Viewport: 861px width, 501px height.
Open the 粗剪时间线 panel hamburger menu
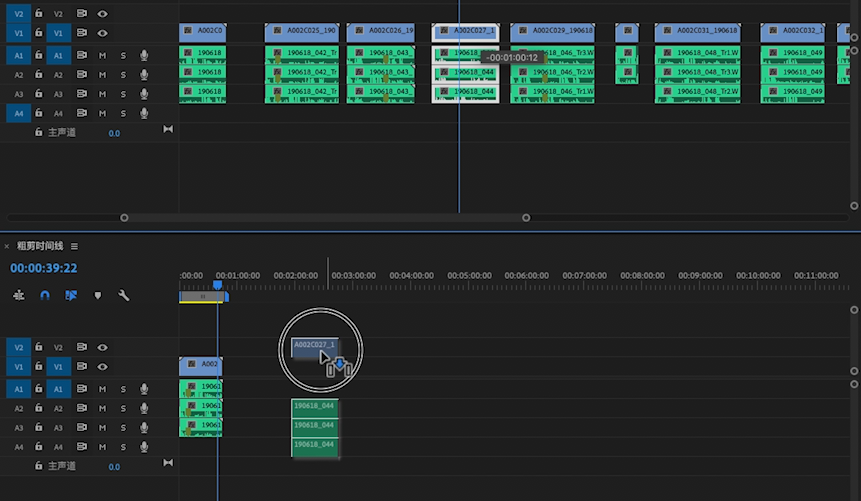coord(74,246)
